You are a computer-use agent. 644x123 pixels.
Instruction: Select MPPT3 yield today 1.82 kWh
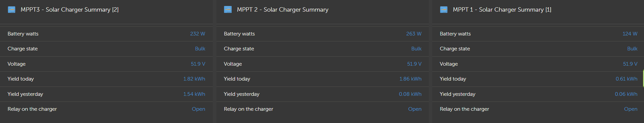coord(194,79)
